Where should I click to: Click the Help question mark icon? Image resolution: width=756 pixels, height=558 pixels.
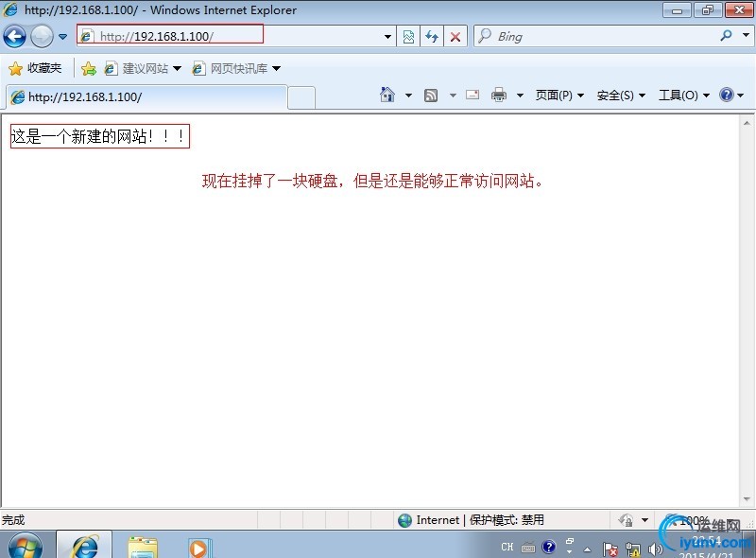coord(726,95)
